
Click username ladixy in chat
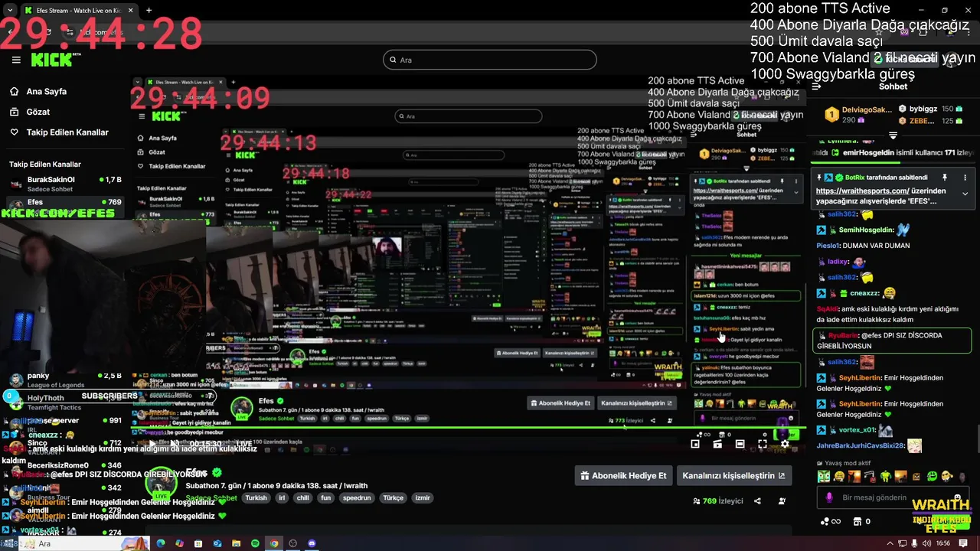(x=838, y=262)
